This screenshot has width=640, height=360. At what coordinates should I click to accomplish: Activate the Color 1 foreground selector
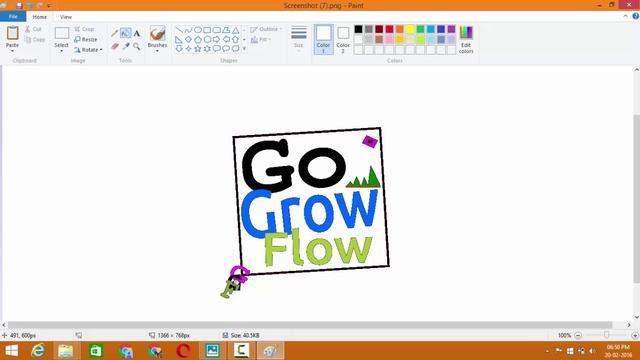pyautogui.click(x=324, y=39)
